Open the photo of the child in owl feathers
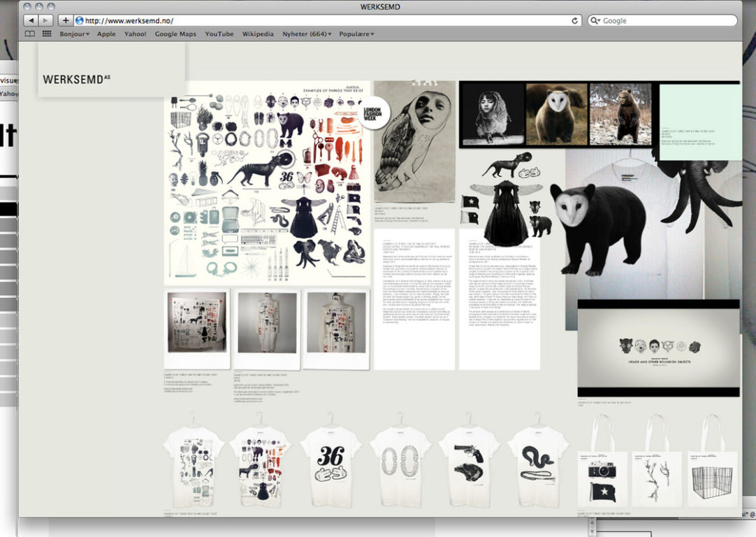This screenshot has height=537, width=756. [x=492, y=114]
